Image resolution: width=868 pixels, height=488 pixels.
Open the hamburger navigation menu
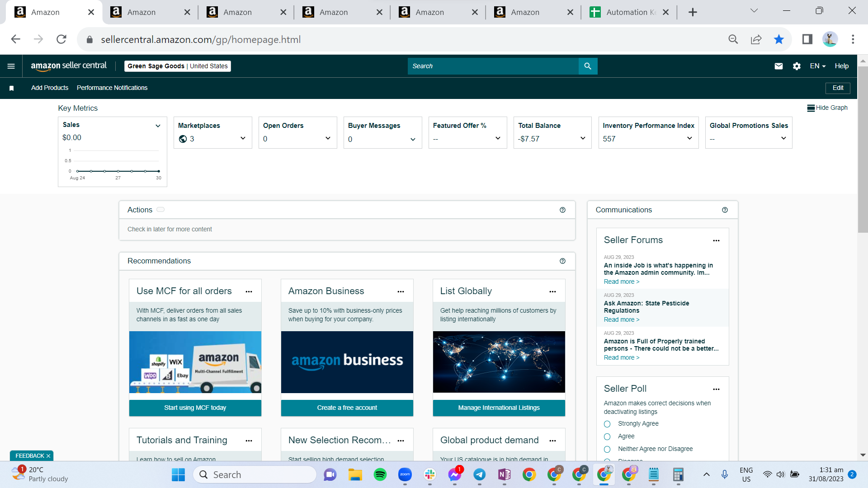[x=11, y=66]
